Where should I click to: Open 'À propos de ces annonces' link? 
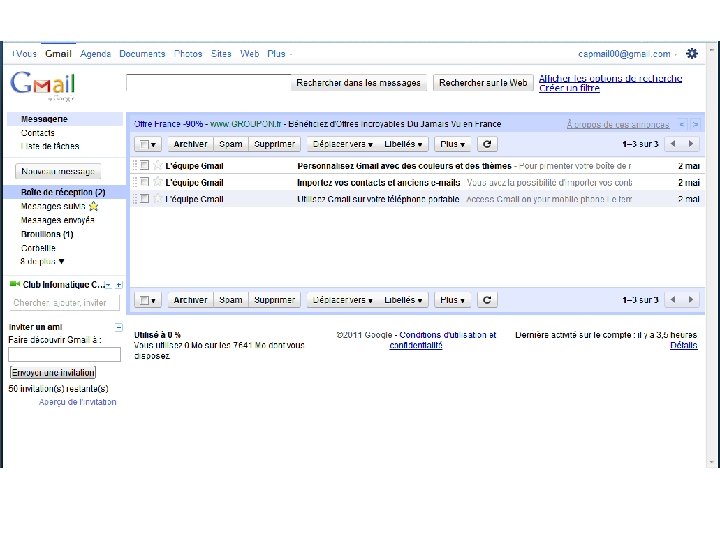click(x=618, y=124)
